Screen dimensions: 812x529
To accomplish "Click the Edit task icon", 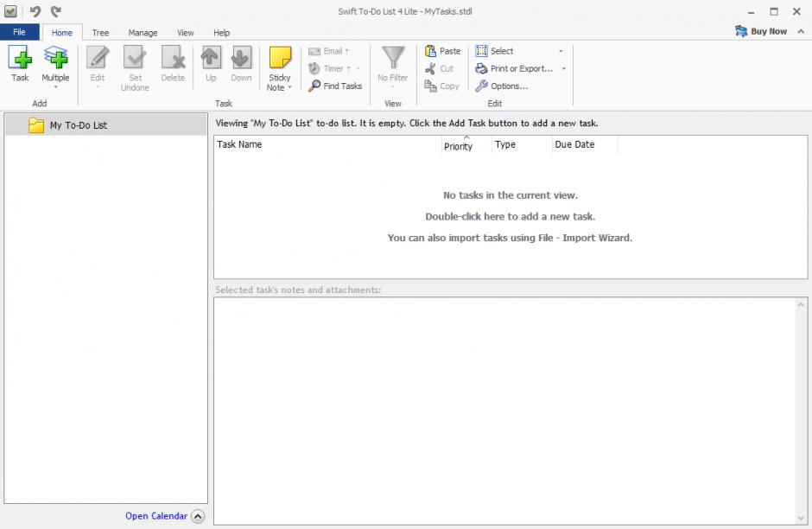I will tap(98, 57).
